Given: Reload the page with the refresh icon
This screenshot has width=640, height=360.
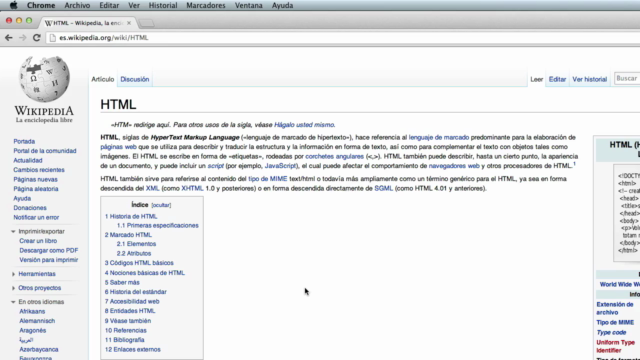Looking at the screenshot, I should tap(36, 38).
